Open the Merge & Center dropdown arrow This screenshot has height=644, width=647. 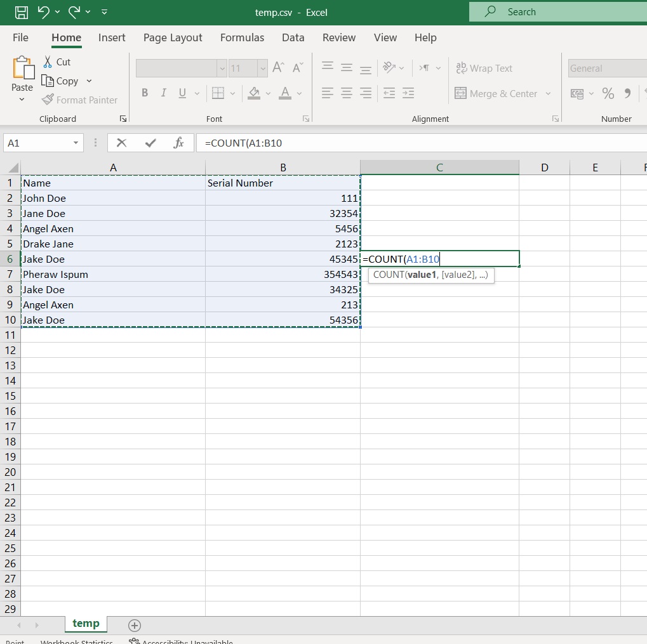[548, 94]
